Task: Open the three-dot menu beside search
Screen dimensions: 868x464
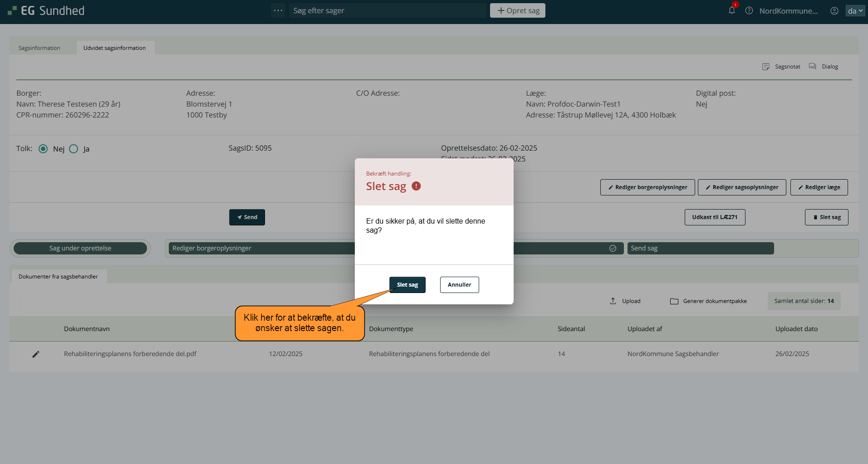Action: [x=278, y=10]
